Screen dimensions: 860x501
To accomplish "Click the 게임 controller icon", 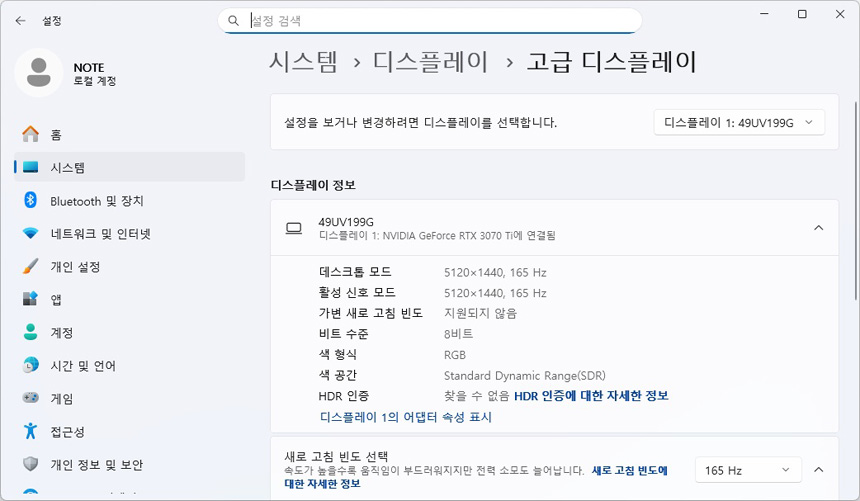I will pos(30,399).
